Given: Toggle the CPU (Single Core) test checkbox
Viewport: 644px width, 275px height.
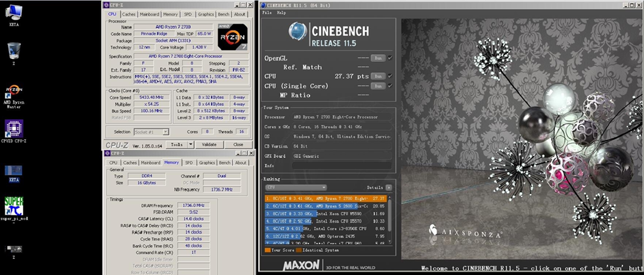Looking at the screenshot, I should 390,86.
